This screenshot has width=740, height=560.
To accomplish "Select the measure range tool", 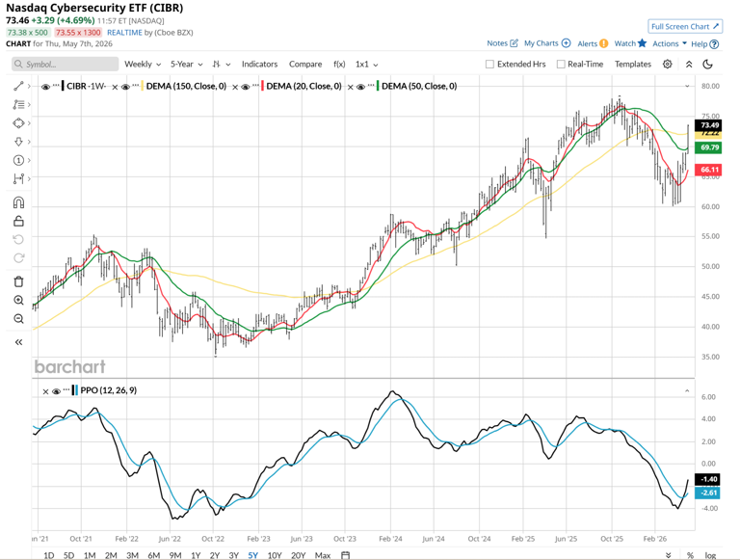I will pyautogui.click(x=18, y=178).
